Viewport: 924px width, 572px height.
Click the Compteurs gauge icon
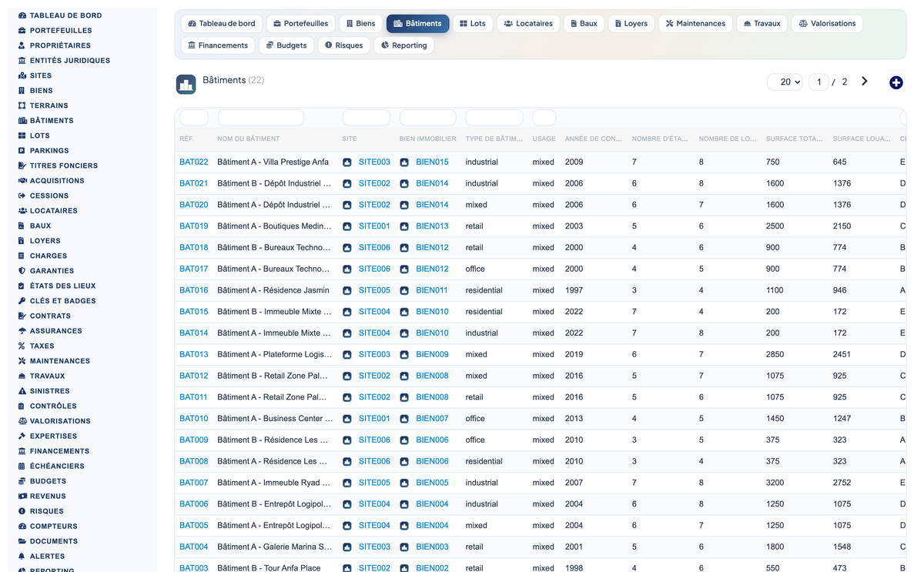(x=22, y=526)
